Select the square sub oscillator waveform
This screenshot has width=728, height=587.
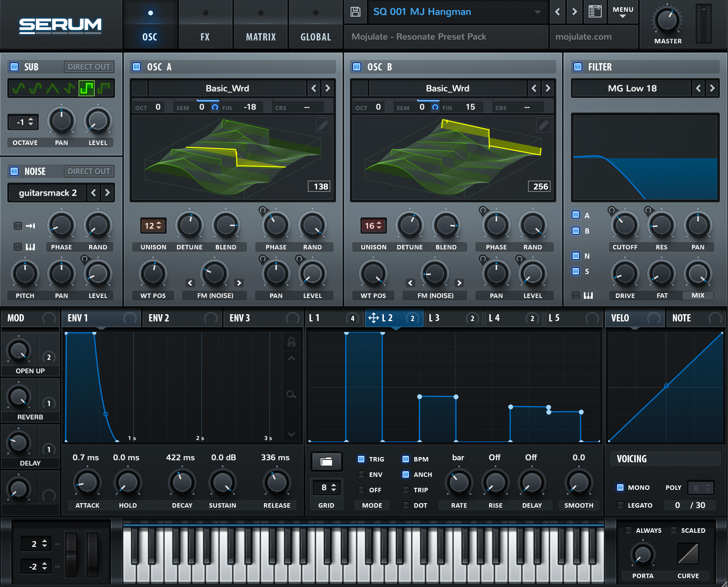[87, 88]
